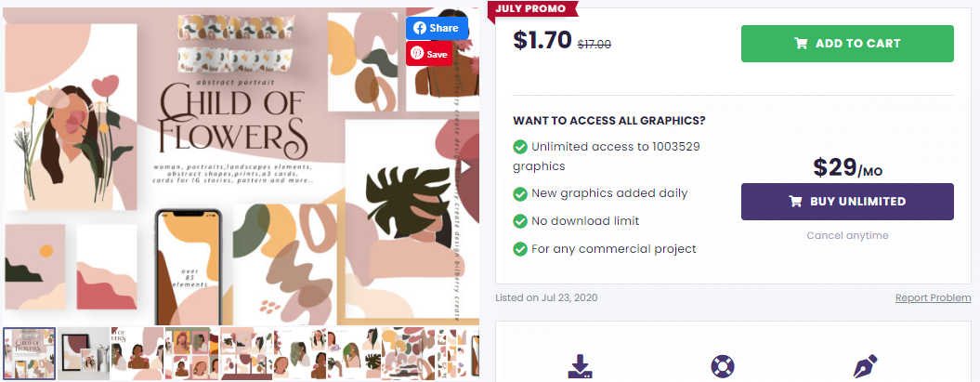Select the framed print mockup thumbnail
The image size is (980, 382).
coord(84,353)
